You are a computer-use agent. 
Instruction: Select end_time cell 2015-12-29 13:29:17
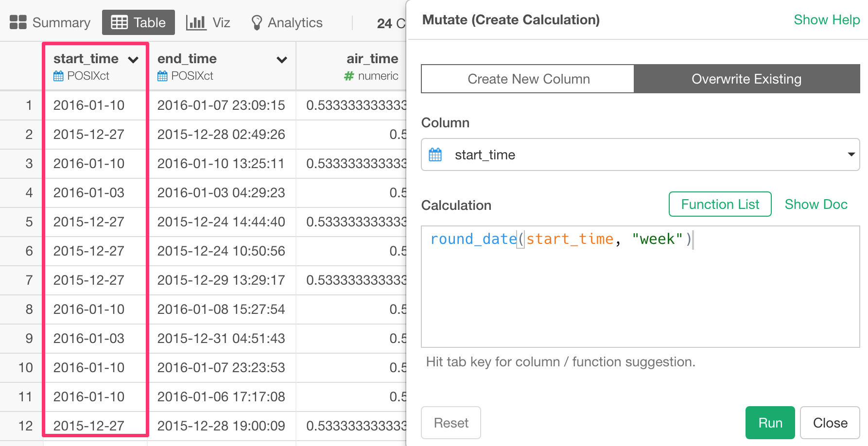(x=221, y=280)
